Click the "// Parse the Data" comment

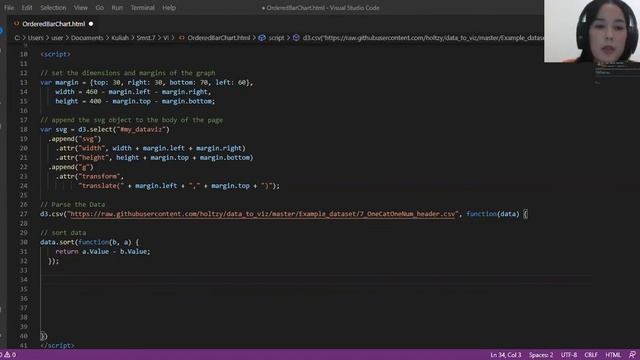tap(73, 204)
